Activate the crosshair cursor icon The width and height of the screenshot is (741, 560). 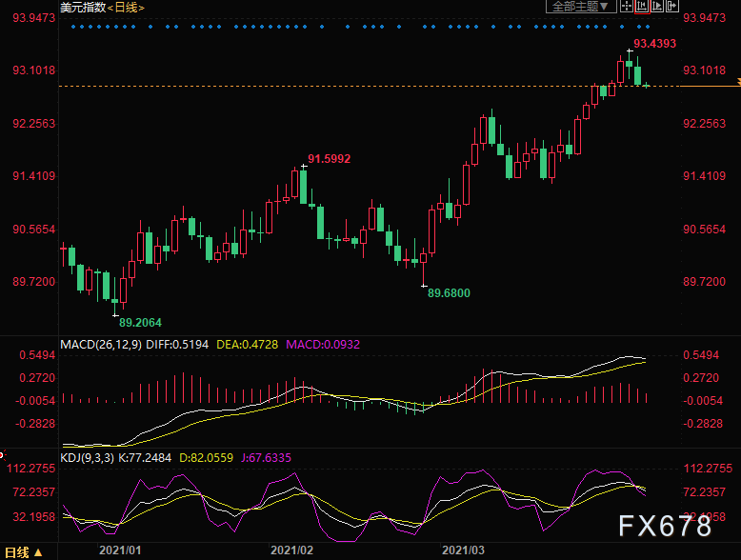click(627, 6)
